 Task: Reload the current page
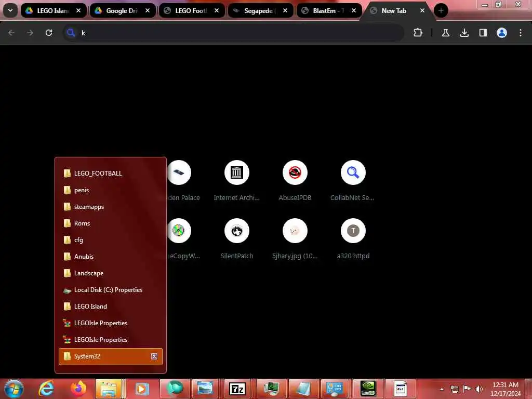pos(49,33)
